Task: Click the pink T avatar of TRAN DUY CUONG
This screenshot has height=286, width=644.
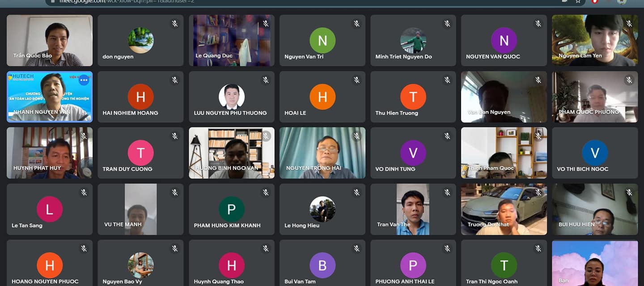Action: click(141, 153)
